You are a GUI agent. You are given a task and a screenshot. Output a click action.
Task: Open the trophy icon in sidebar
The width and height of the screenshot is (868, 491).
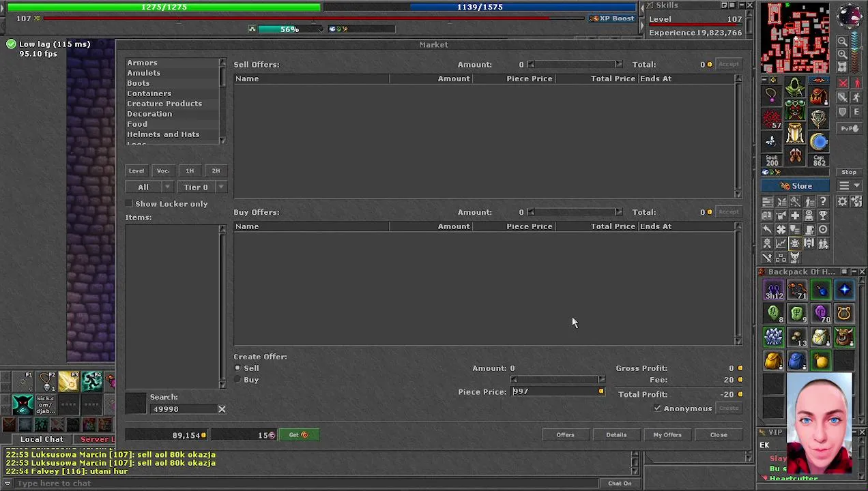[823, 215]
